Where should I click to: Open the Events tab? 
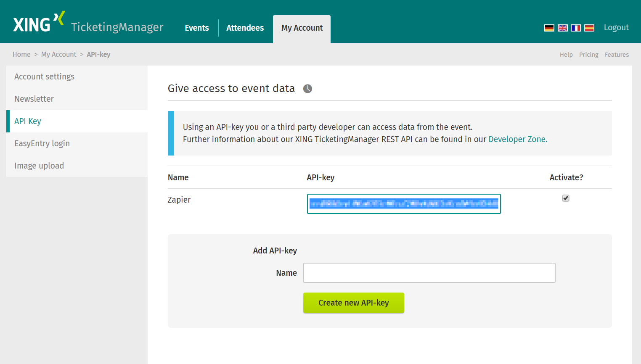click(197, 28)
